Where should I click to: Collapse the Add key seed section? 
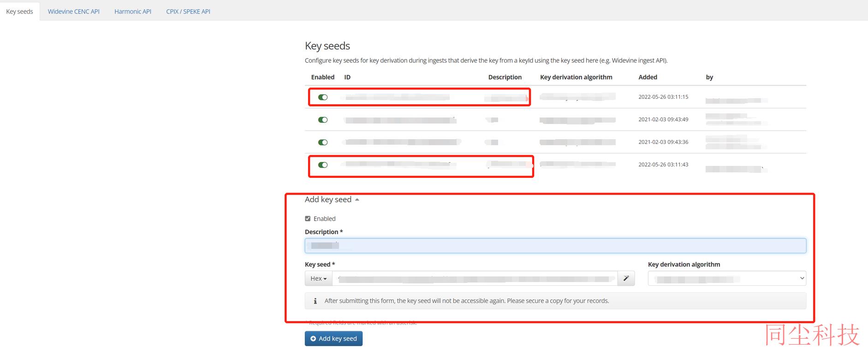tap(332, 200)
